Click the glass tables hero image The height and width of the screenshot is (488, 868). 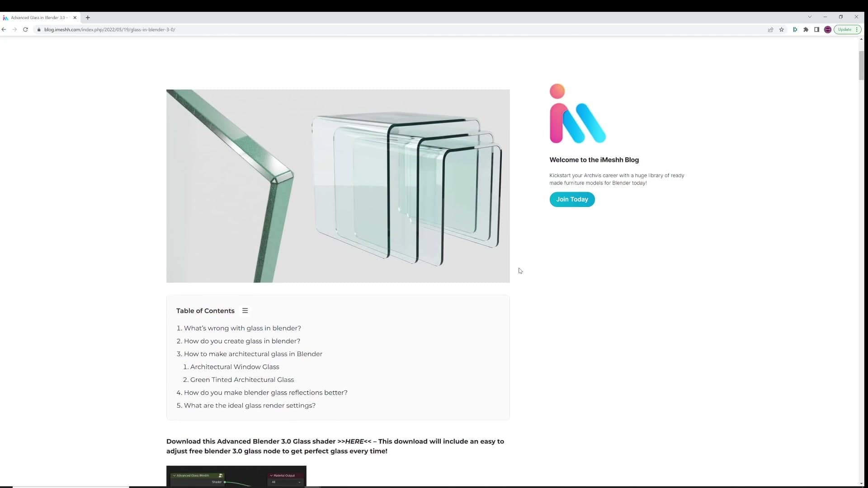pos(338,186)
